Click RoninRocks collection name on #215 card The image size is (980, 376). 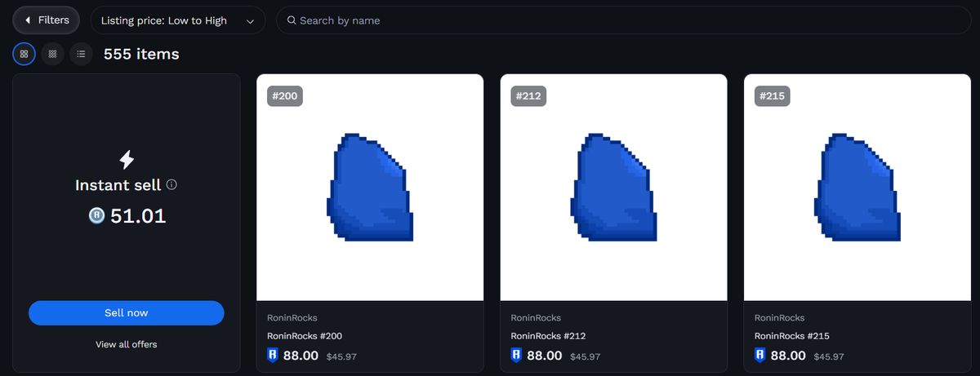(x=780, y=318)
